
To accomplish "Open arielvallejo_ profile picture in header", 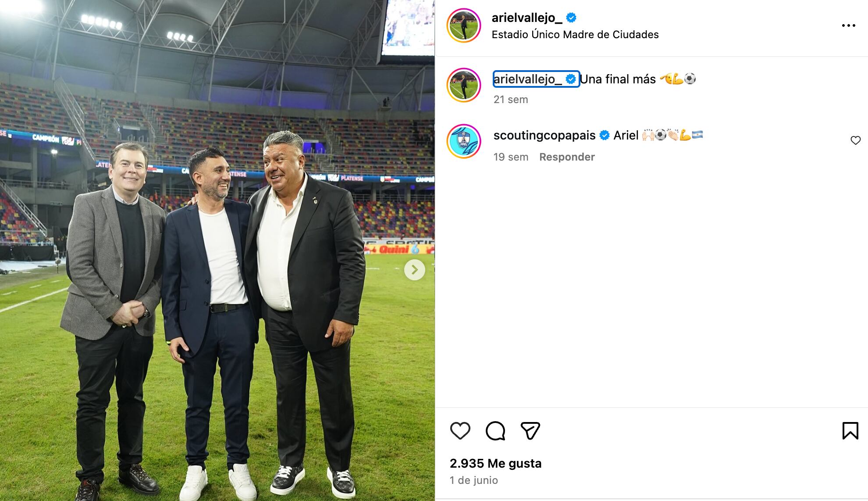I will click(x=464, y=25).
